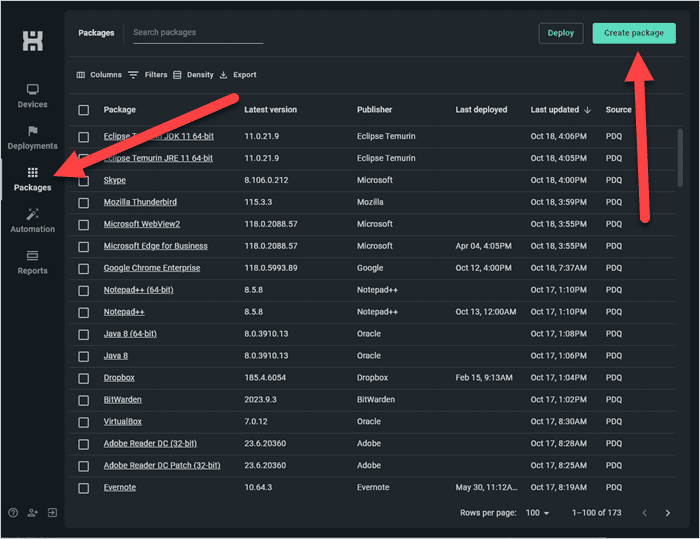Open the Reports icon in sidebar

coord(33,255)
